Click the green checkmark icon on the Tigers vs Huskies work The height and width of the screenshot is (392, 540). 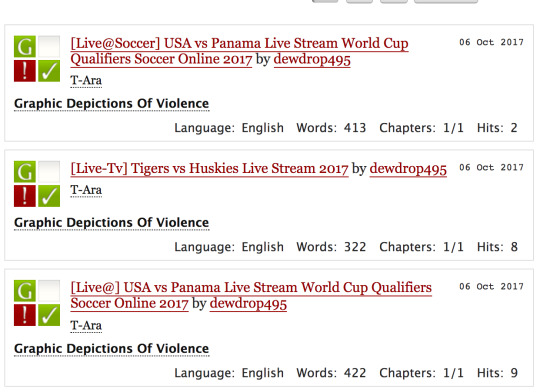[x=49, y=196]
